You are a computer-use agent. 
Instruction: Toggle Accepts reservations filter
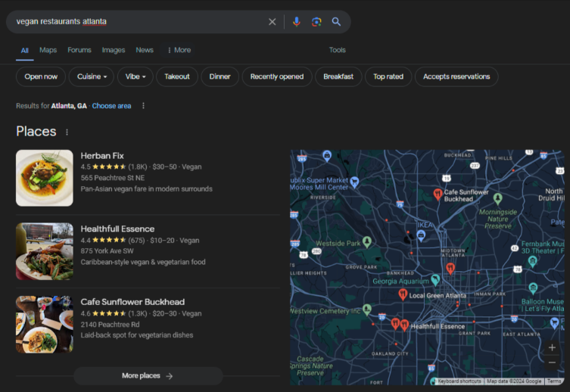tap(456, 76)
